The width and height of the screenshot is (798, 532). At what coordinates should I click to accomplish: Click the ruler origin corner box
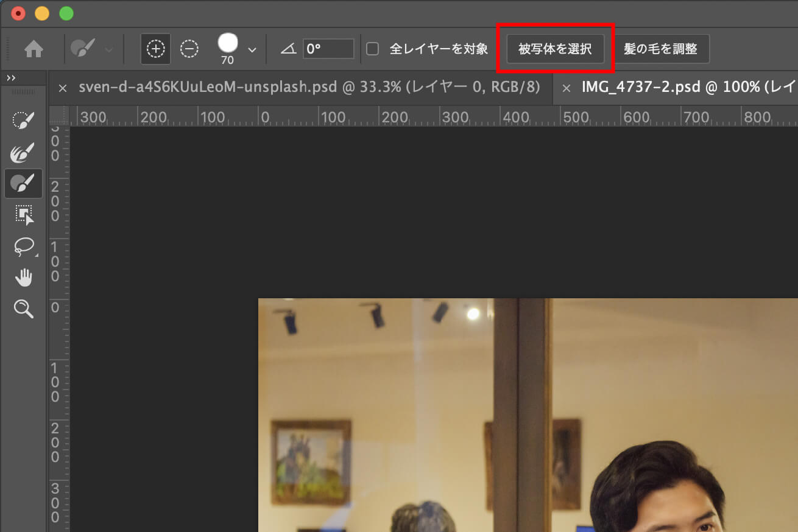point(59,116)
